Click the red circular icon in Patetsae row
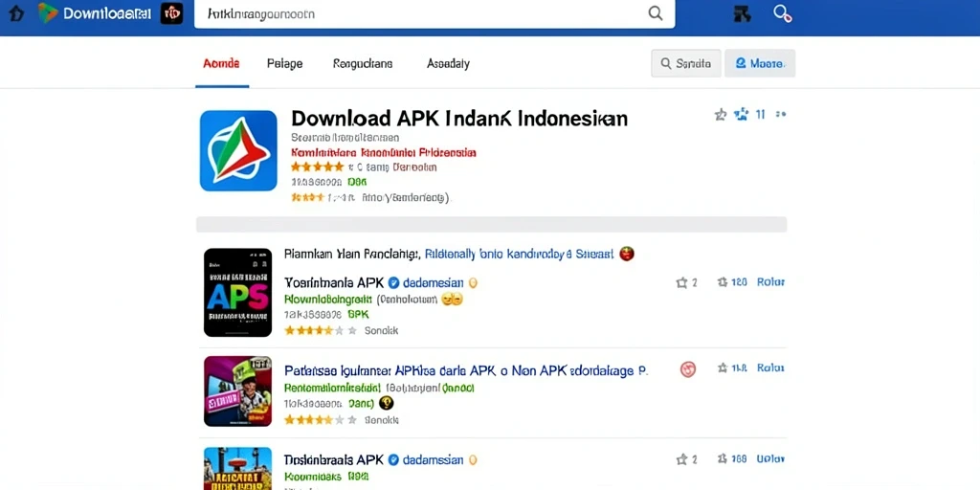The width and height of the screenshot is (980, 490). (687, 368)
